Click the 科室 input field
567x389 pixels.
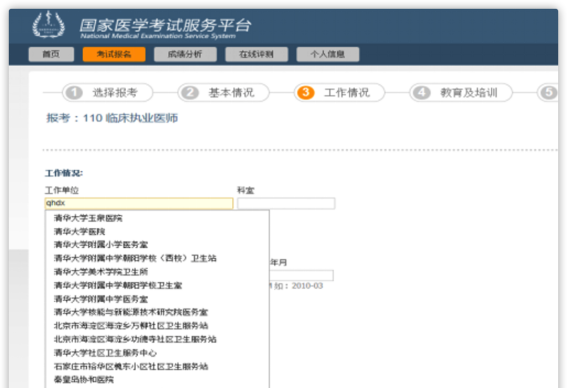coord(286,203)
